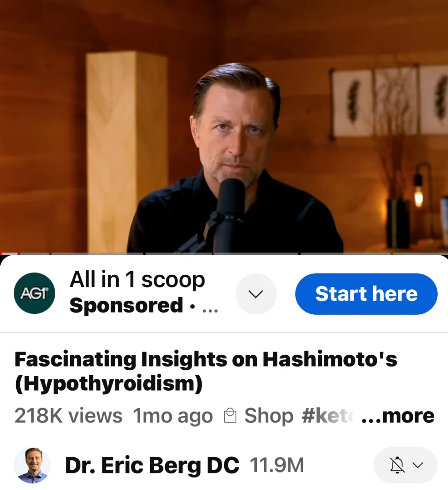Tap the video frame to show player controls
The width and height of the screenshot is (448, 490).
[224, 126]
